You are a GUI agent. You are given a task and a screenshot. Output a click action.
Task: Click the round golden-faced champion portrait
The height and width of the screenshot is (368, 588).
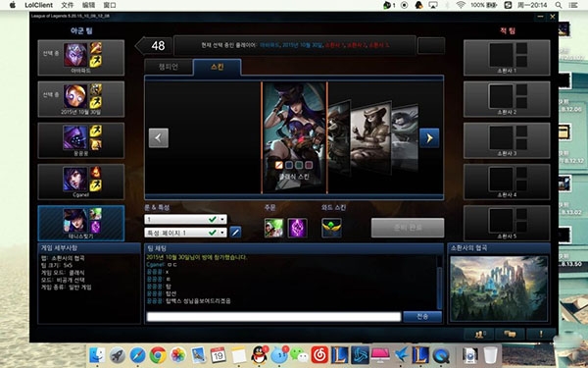(x=75, y=96)
